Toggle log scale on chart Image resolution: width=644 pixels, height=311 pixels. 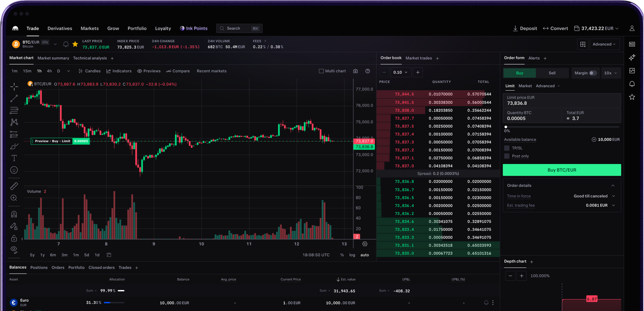click(x=352, y=255)
